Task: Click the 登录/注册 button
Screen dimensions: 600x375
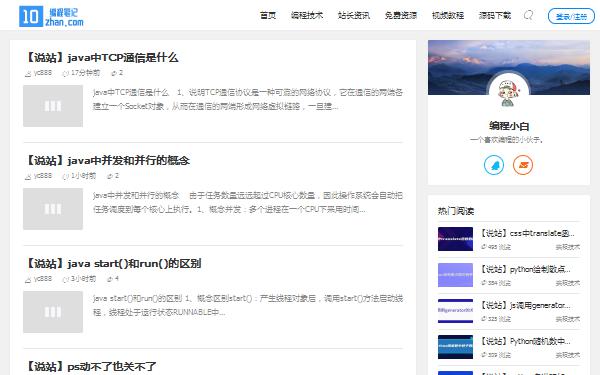Action: pos(571,16)
